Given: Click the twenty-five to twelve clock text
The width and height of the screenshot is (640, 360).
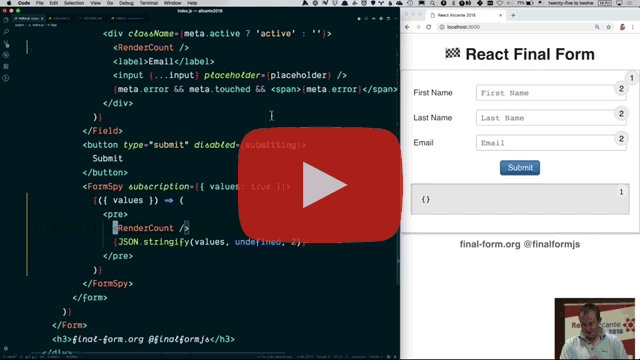Looking at the screenshot, I should pyautogui.click(x=571, y=3).
